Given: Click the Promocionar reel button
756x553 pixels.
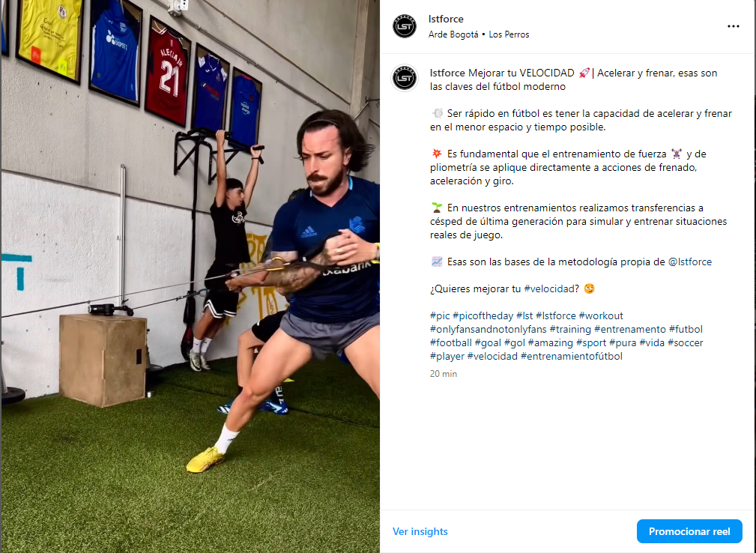Looking at the screenshot, I should click(689, 531).
